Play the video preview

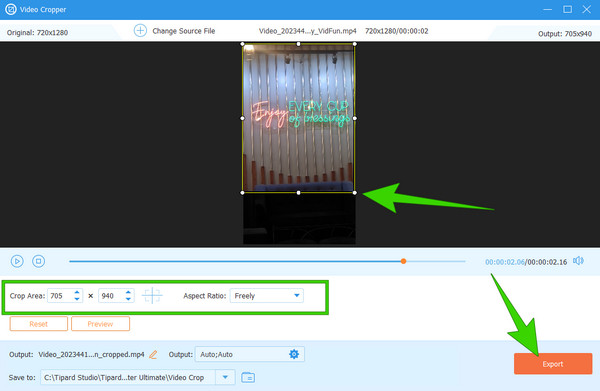click(x=17, y=261)
